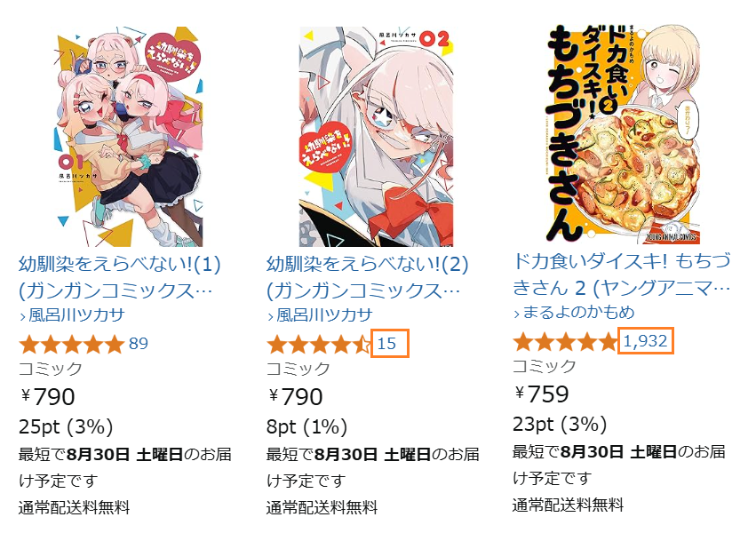756x541 pixels.
Task: Click the 幼馴染をえらべない!(1) title link
Action: point(120,277)
